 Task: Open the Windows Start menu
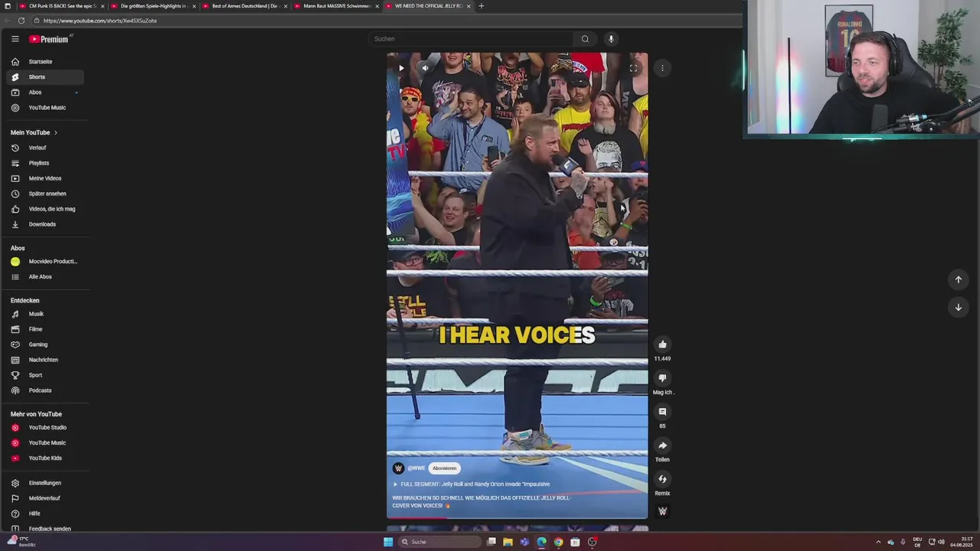(388, 542)
